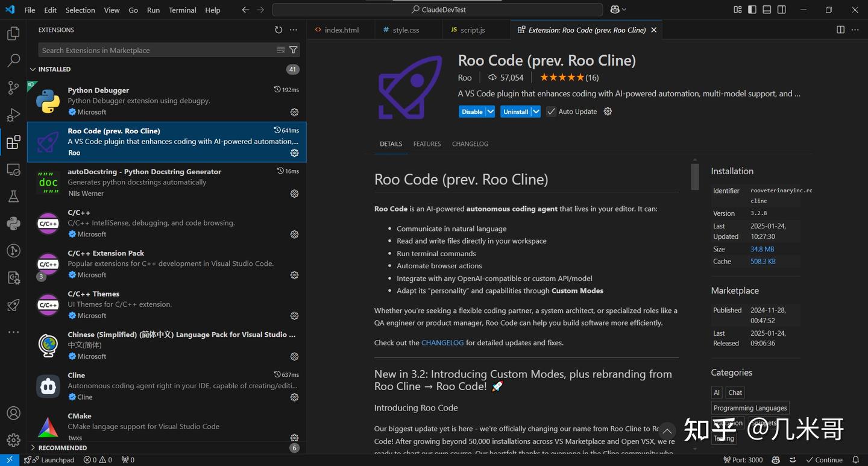Toggle the Panel visibility icon

[766, 10]
